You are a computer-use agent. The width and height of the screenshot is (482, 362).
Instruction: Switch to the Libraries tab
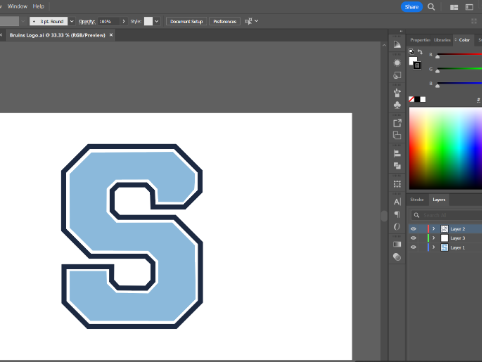[x=442, y=40]
